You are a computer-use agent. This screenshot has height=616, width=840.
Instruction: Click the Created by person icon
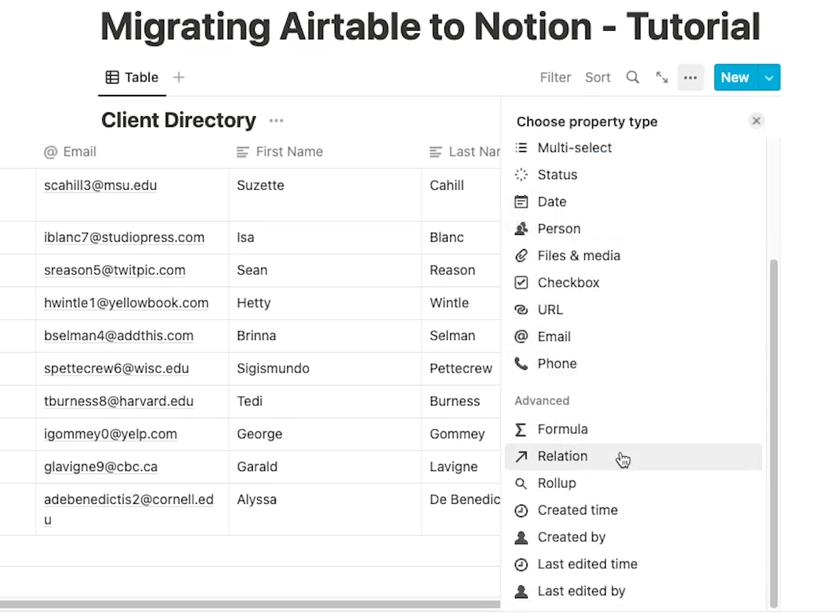coord(521,537)
